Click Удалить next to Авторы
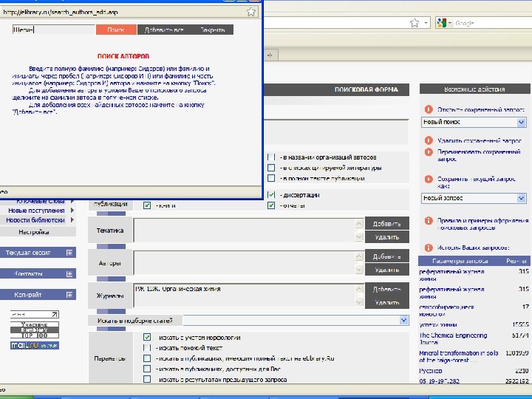Screen dimensions: 532x399 (386, 270)
